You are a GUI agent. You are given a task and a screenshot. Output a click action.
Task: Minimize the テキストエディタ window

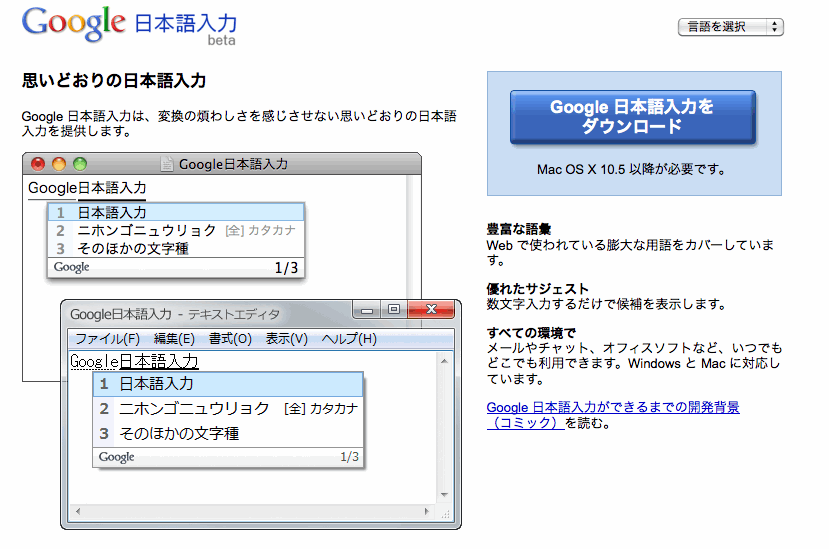pyautogui.click(x=366, y=310)
